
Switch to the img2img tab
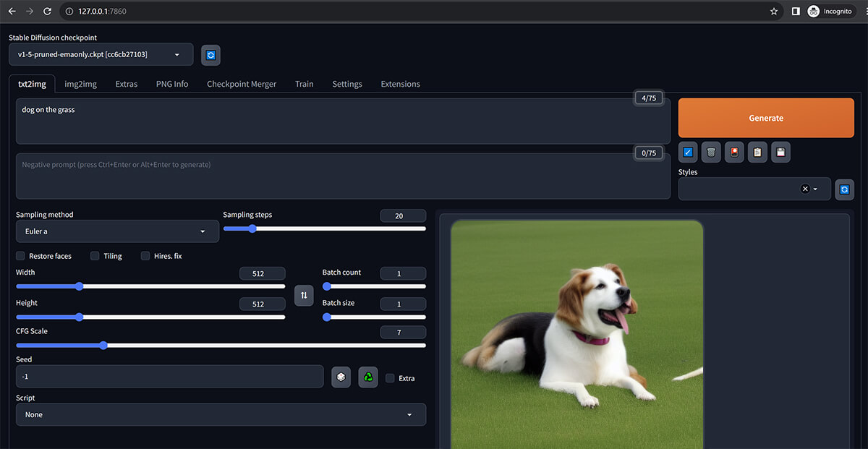tap(80, 84)
